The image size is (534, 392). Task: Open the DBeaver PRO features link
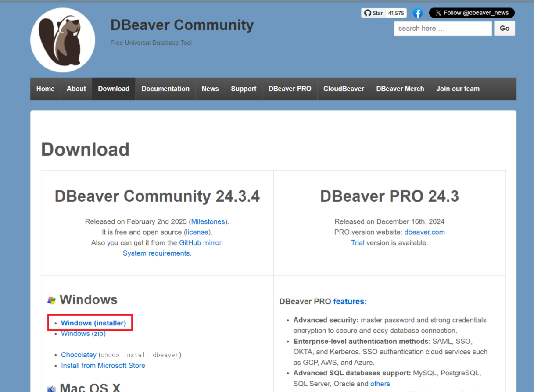pyautogui.click(x=350, y=301)
